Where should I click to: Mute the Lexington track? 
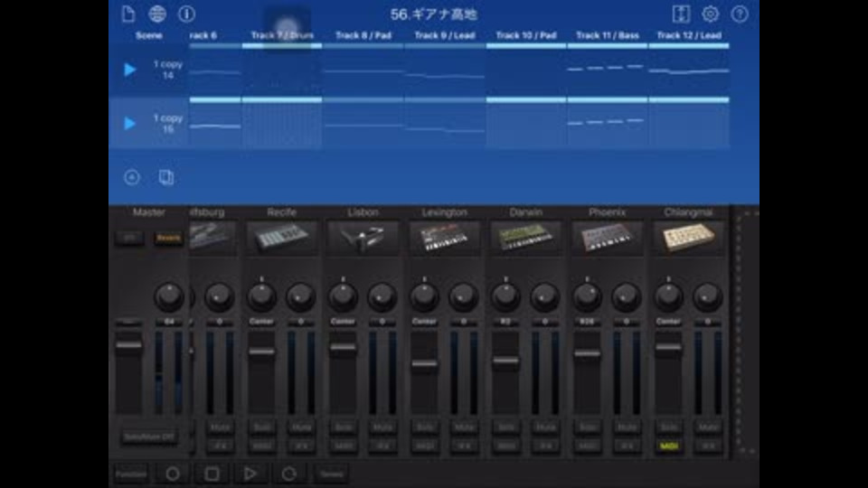(x=464, y=427)
